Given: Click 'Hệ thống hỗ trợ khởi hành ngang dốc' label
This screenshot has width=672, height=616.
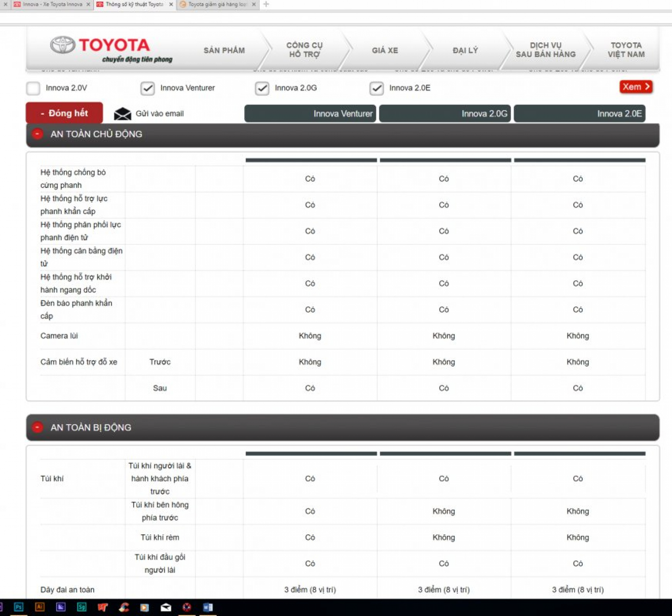Looking at the screenshot, I should [76, 283].
